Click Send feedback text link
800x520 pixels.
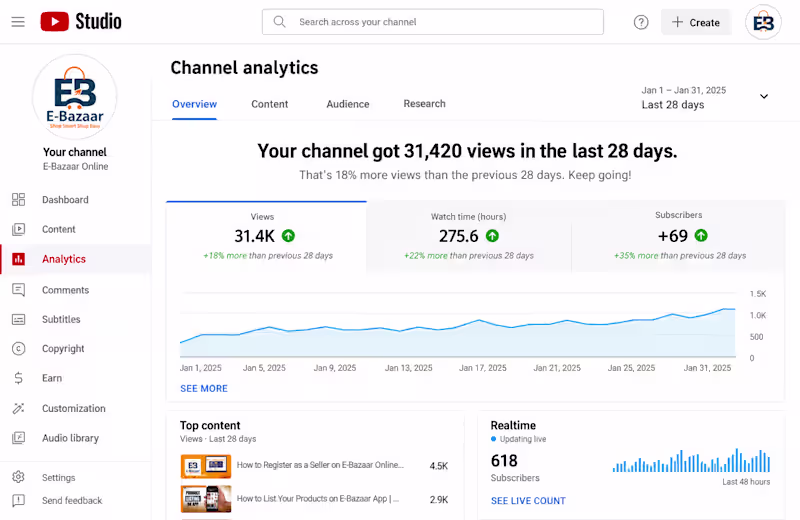pyautogui.click(x=72, y=501)
